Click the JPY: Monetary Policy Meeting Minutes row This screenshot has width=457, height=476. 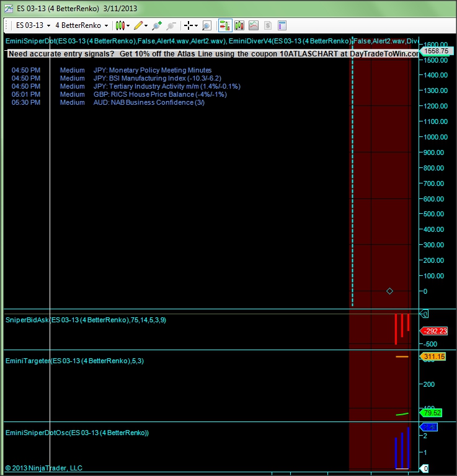(112, 70)
